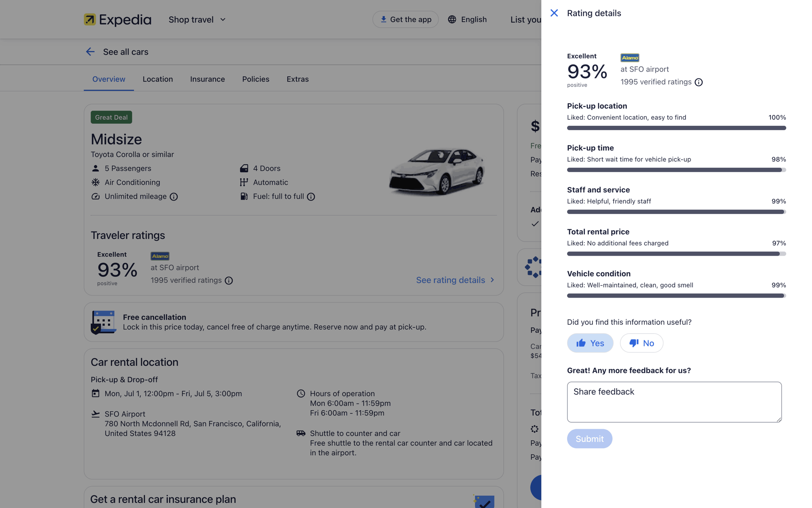Click the Automatic transmission gear icon
The width and height of the screenshot is (812, 508).
click(x=244, y=182)
